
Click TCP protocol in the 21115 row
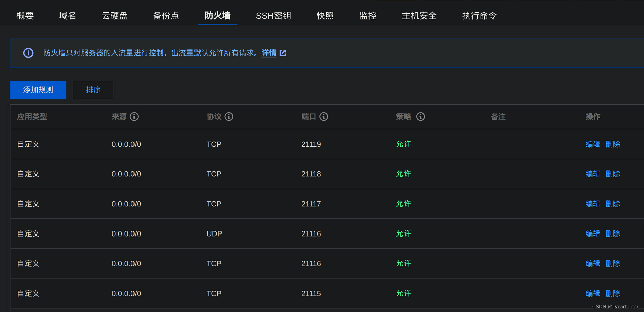coord(214,294)
